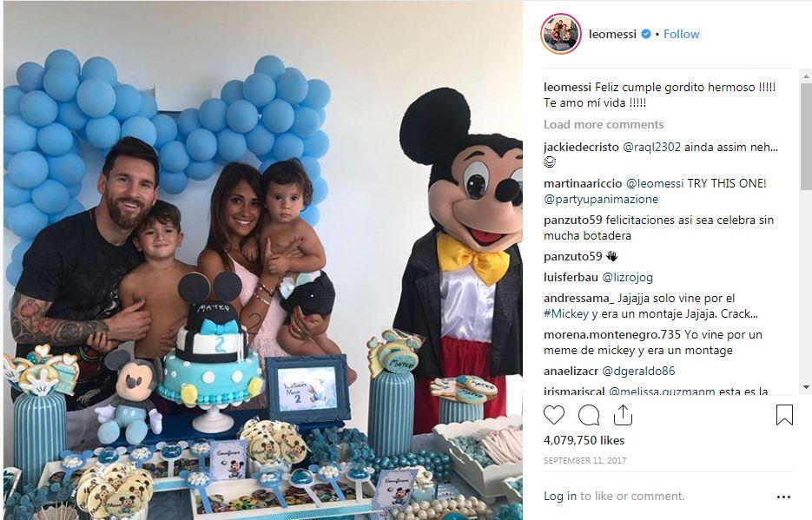Click the family birthday photo
The image size is (812, 520).
(263, 260)
